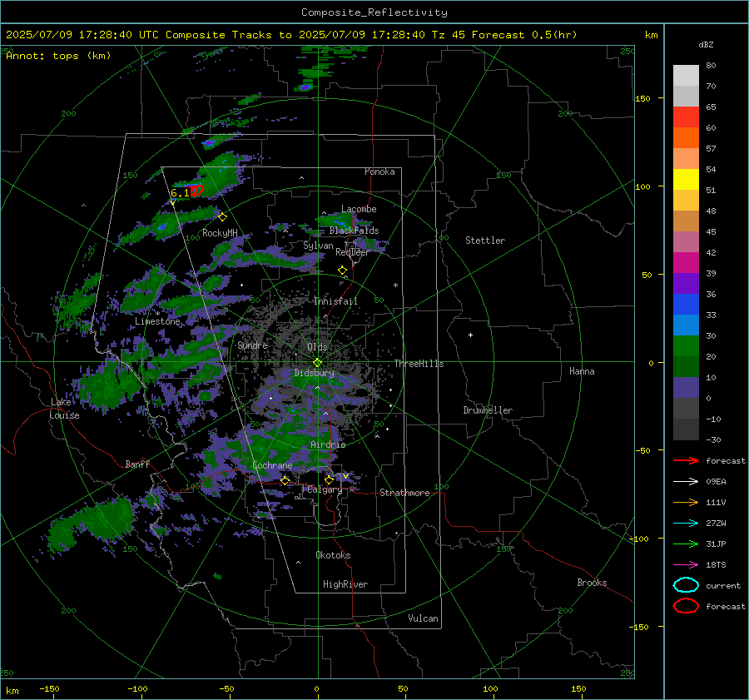Click the lightest gray 70-80 dBZ swatch
This screenshot has width=749, height=700.
click(686, 75)
